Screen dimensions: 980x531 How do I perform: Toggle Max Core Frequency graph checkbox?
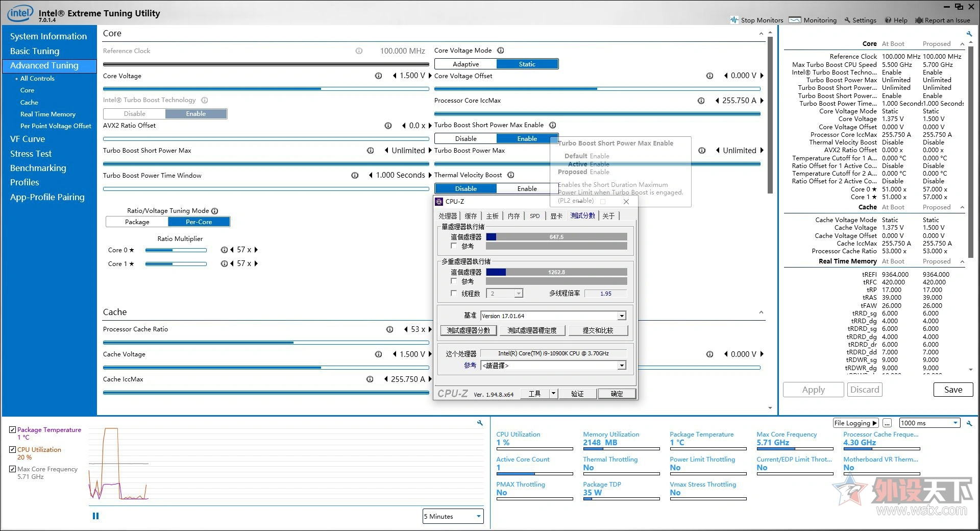(12, 469)
